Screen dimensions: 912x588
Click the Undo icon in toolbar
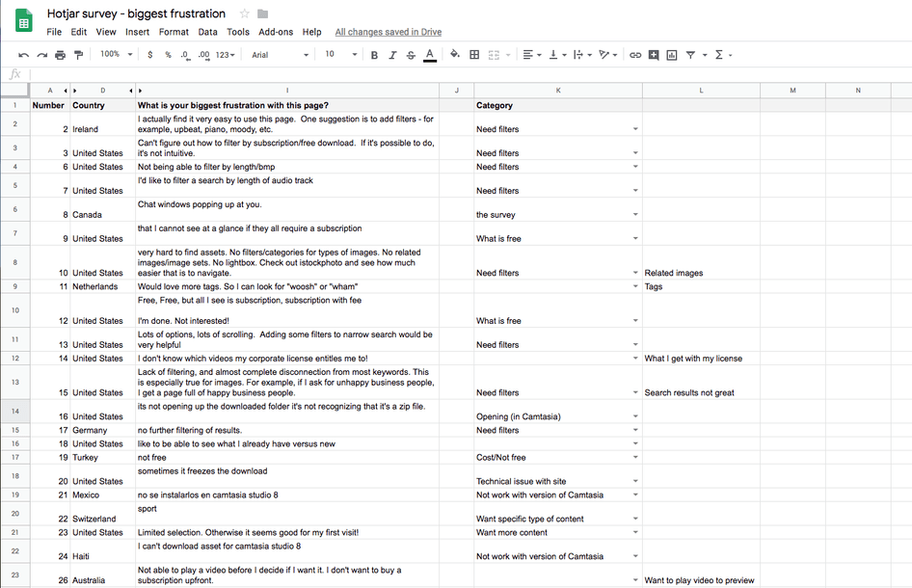coord(23,55)
